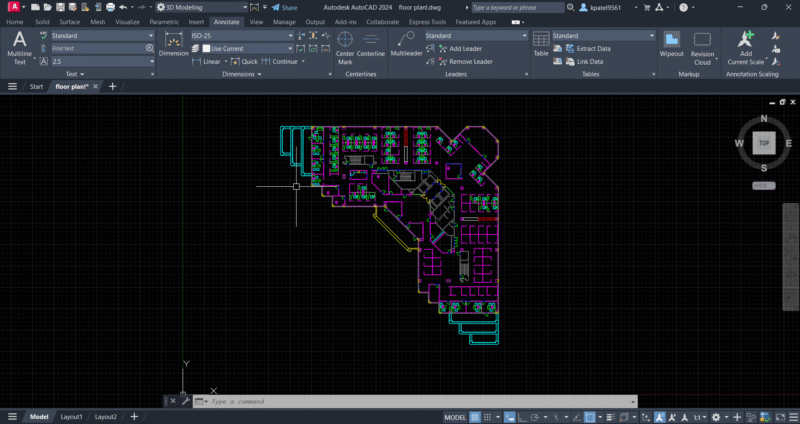Screen dimensions: 800x424
Task: Run the Check Spelling tool
Action: pos(44,36)
